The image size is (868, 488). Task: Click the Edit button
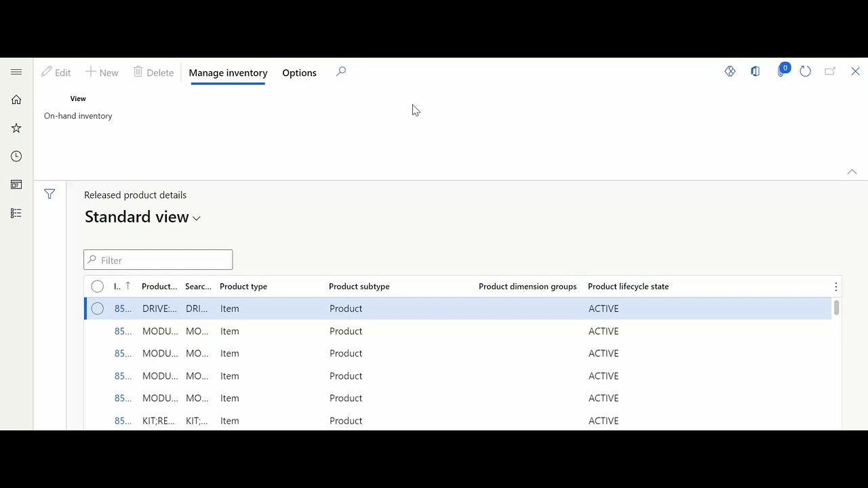[x=56, y=73]
